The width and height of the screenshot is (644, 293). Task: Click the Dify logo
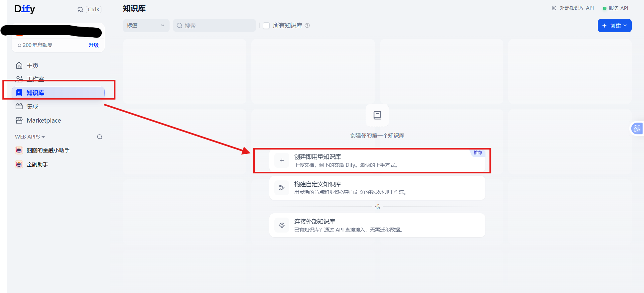pyautogui.click(x=25, y=9)
